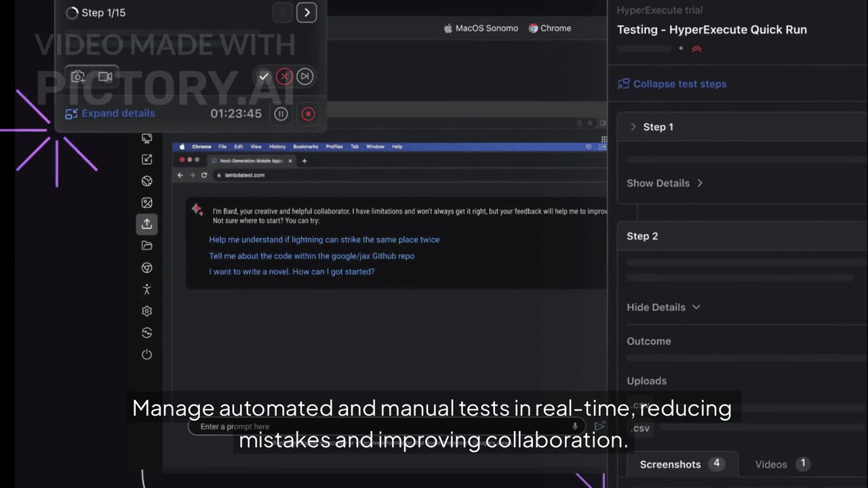Viewport: 868px width, 488px height.
Task: Go to the next test step arrow
Action: pos(307,12)
